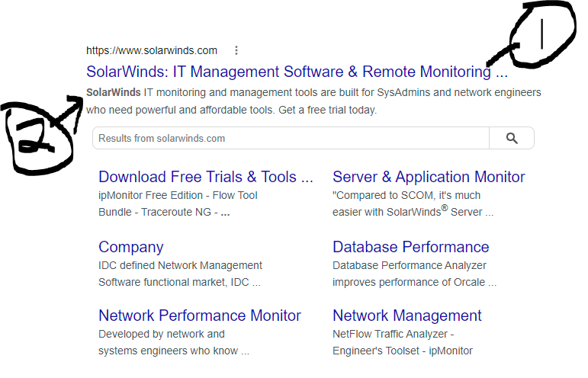Focus the 'Results from solarwinds.com' search field
This screenshot has height=378, width=588.
[x=291, y=138]
